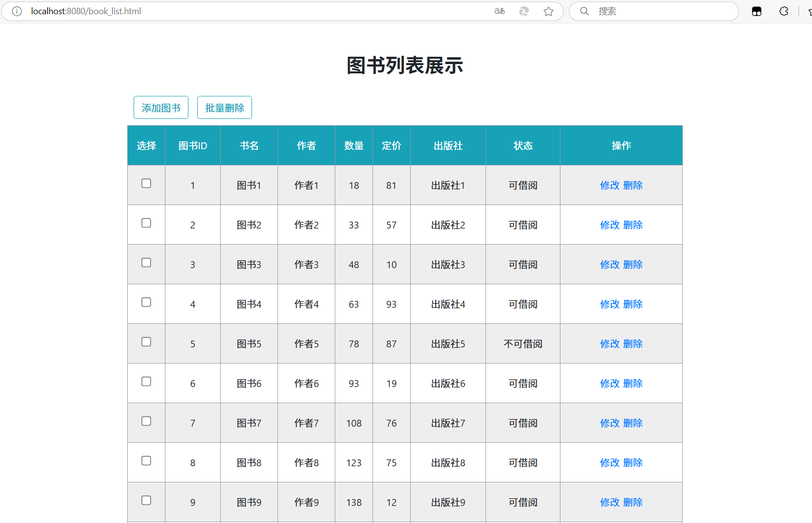
Task: Click 修改 link for 图书6
Action: tap(610, 384)
